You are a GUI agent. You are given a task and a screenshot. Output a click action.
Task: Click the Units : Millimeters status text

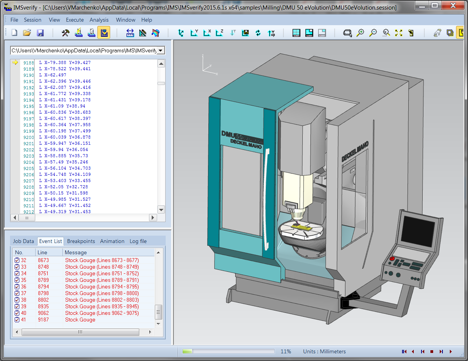coord(324,351)
